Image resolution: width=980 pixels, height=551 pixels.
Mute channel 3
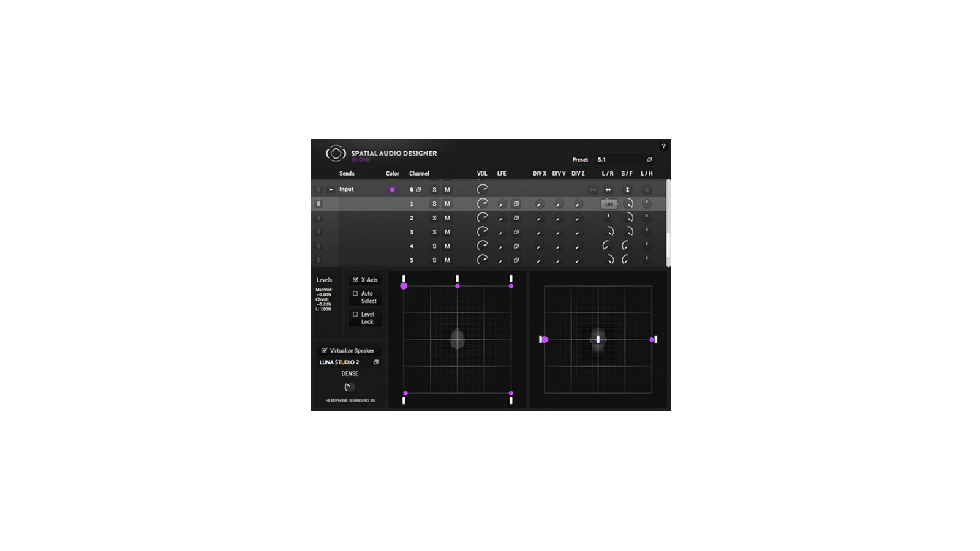pyautogui.click(x=447, y=232)
